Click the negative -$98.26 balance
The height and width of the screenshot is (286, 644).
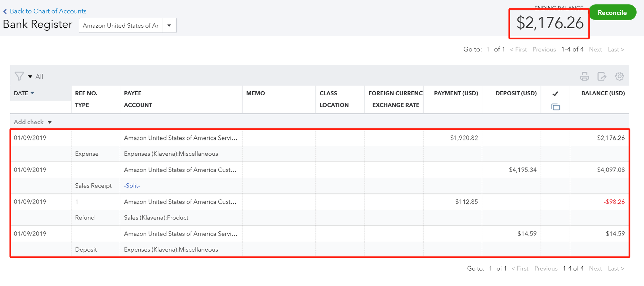(614, 202)
